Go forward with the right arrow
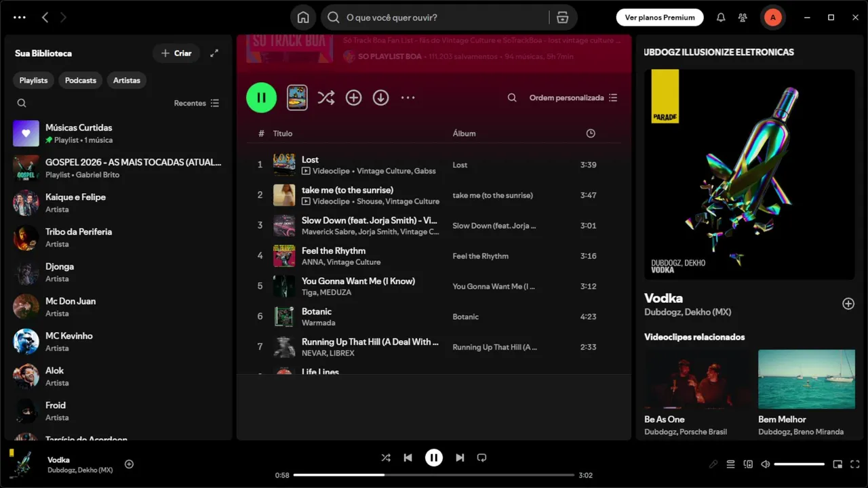The width and height of the screenshot is (868, 488). [x=63, y=18]
